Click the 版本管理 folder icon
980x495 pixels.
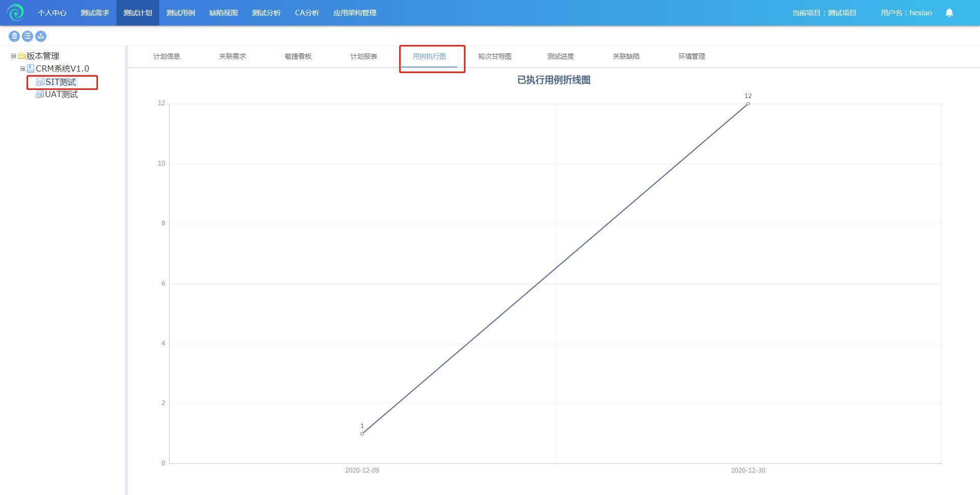pos(22,56)
